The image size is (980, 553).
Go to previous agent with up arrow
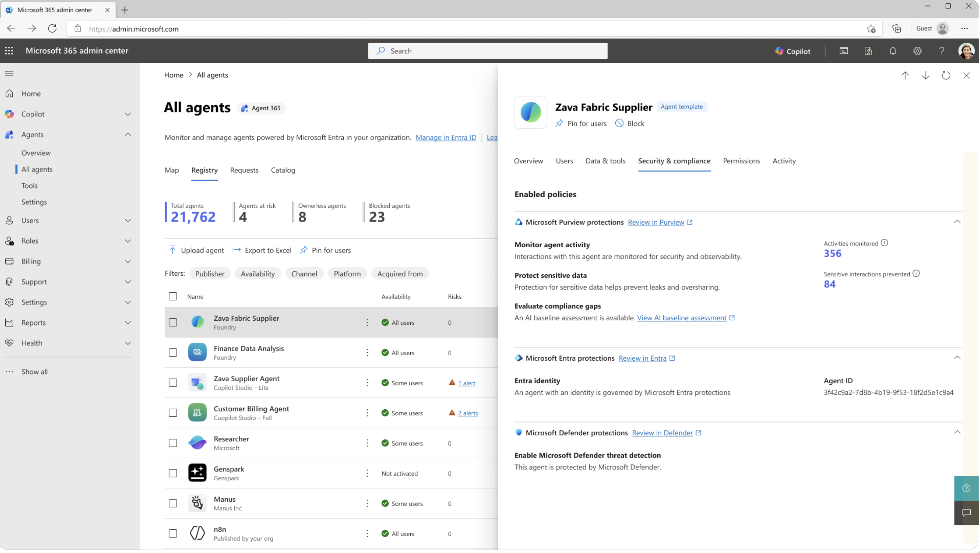pyautogui.click(x=905, y=75)
